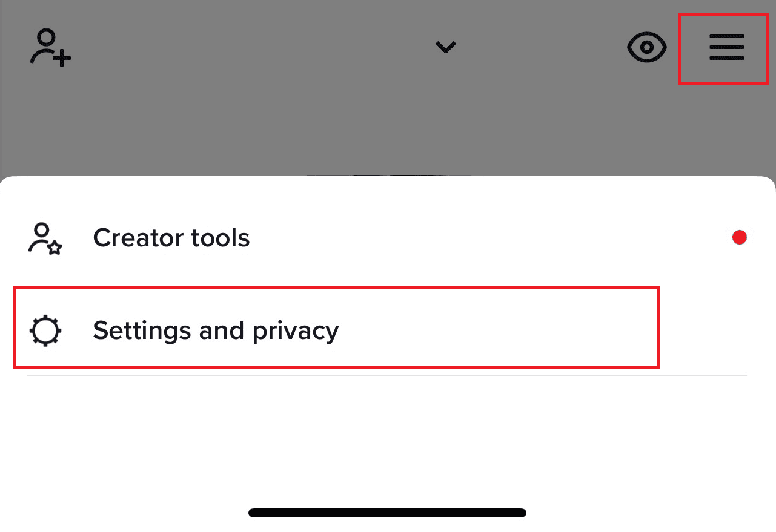The image size is (776, 532).
Task: Tap the small star on the Creator tools icon
Action: pos(55,247)
